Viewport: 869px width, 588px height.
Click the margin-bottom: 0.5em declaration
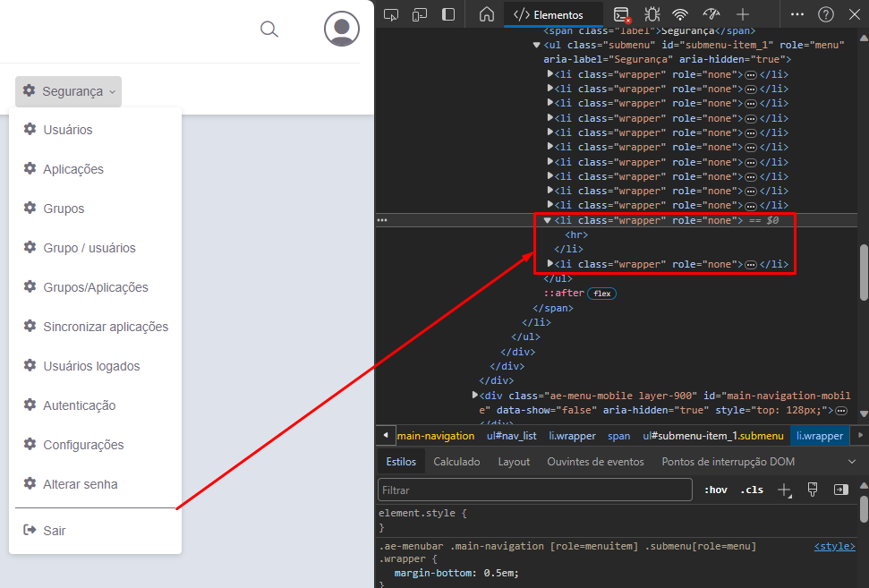(456, 573)
